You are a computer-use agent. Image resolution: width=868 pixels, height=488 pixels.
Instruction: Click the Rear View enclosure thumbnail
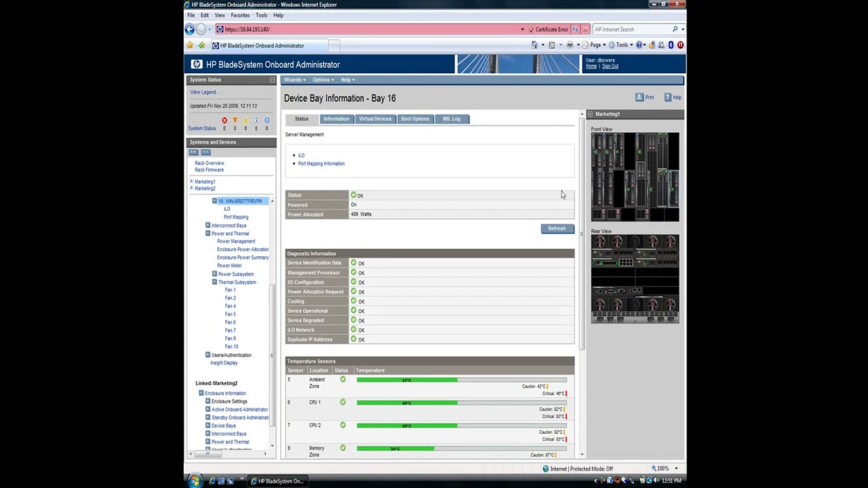pyautogui.click(x=635, y=279)
